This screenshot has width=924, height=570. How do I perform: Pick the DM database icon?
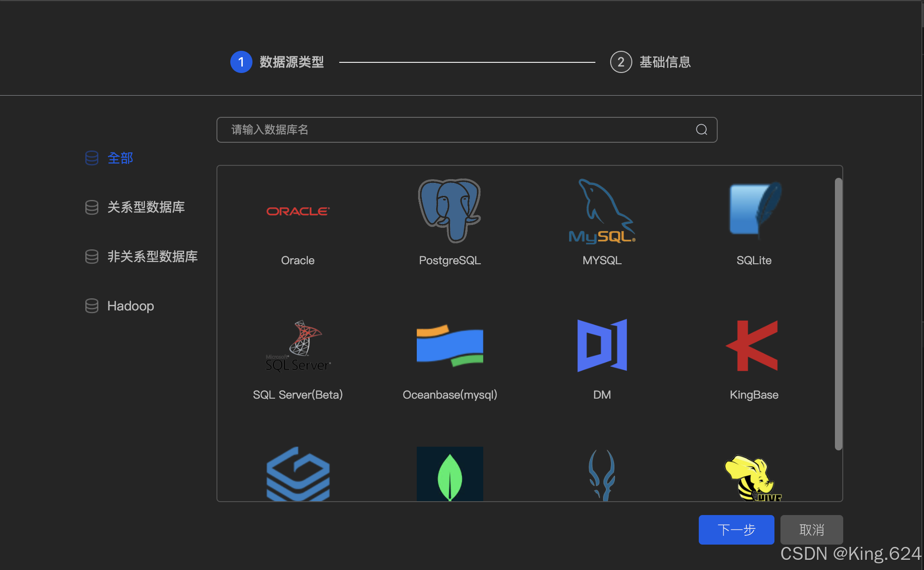[x=602, y=346]
